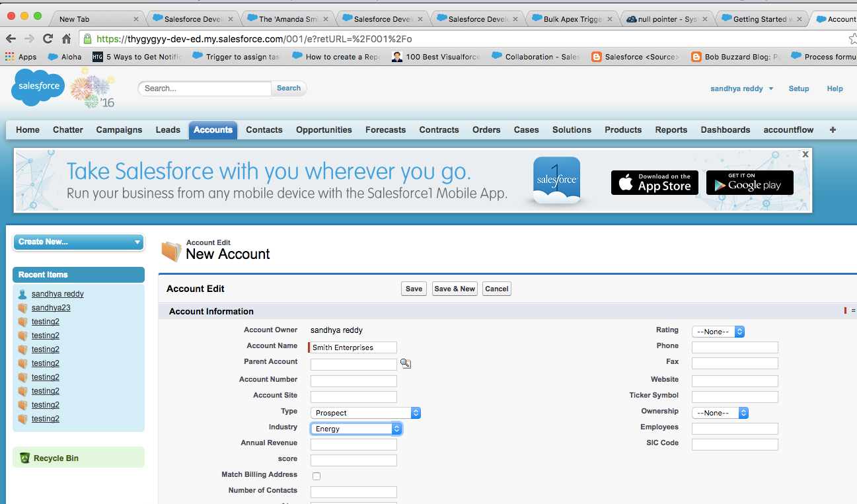Image resolution: width=857 pixels, height=504 pixels.
Task: Open the Rating dropdown
Action: [718, 332]
